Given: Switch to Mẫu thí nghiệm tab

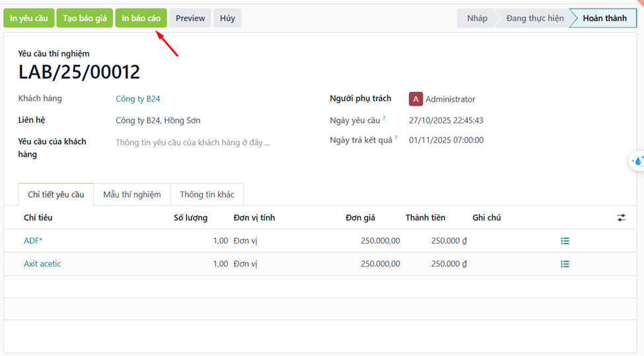Looking at the screenshot, I should coord(132,195).
